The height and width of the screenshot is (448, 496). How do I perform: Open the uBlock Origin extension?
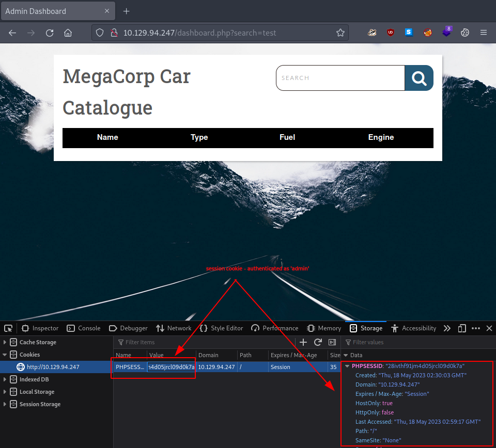point(391,33)
